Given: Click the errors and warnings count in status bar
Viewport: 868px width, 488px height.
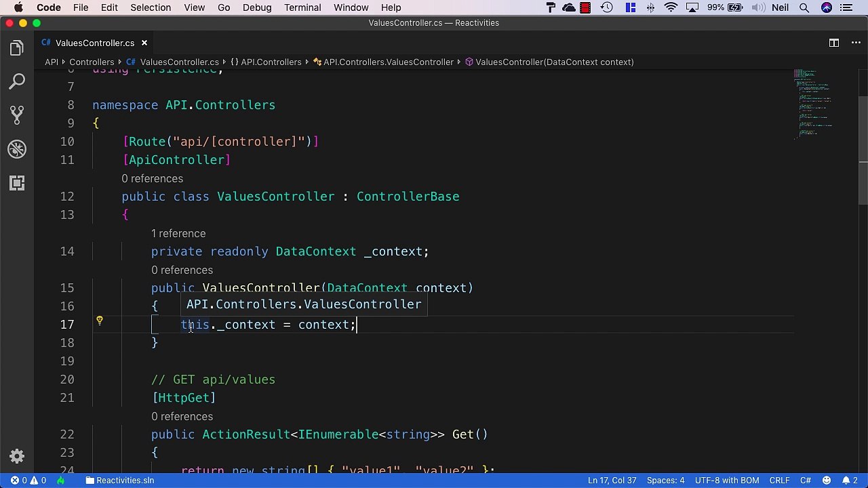Looking at the screenshot, I should [x=28, y=481].
